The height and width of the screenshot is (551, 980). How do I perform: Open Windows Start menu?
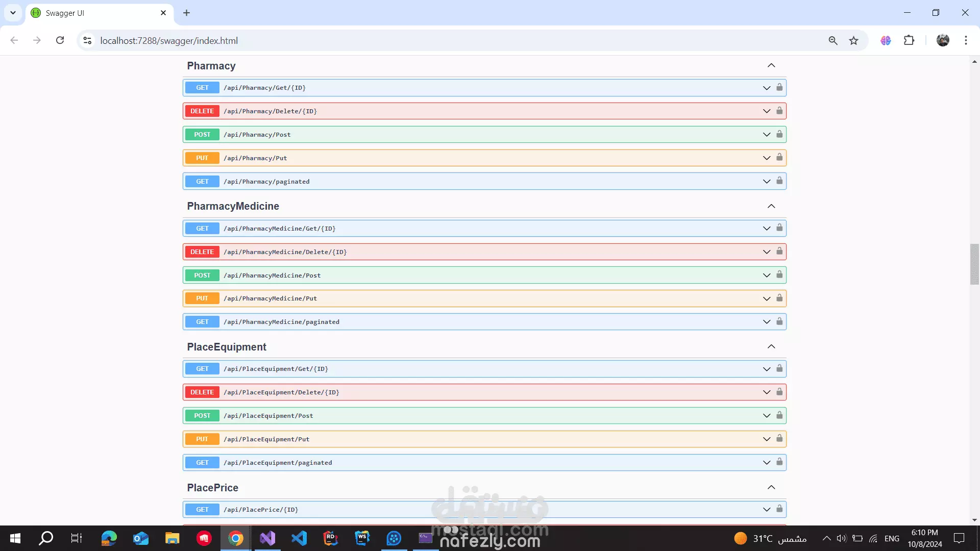(x=15, y=538)
